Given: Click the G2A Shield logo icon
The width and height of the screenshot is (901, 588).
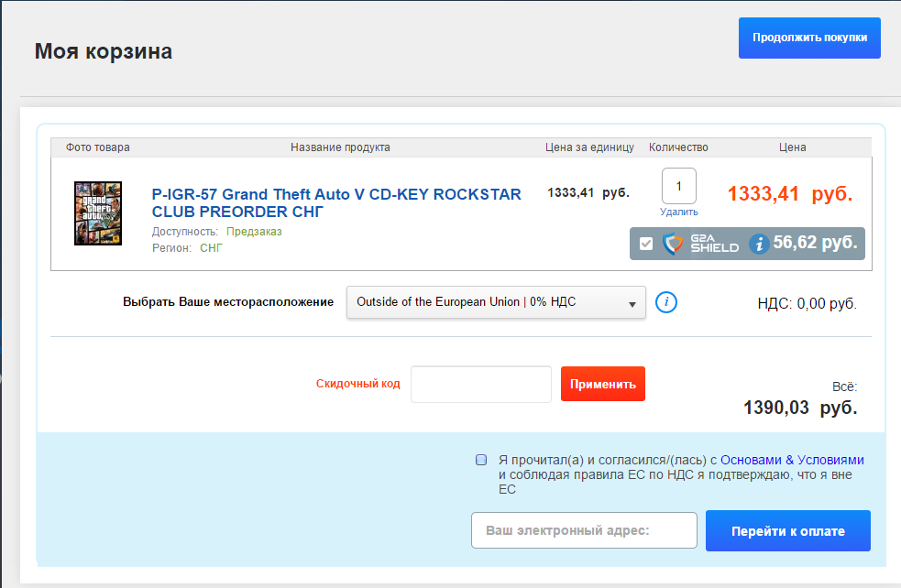Looking at the screenshot, I should click(x=700, y=244).
